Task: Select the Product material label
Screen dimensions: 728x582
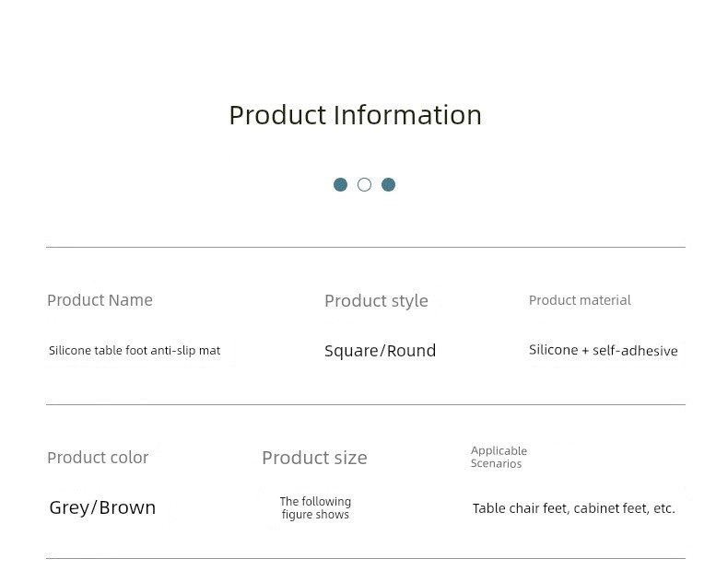Action: (580, 300)
